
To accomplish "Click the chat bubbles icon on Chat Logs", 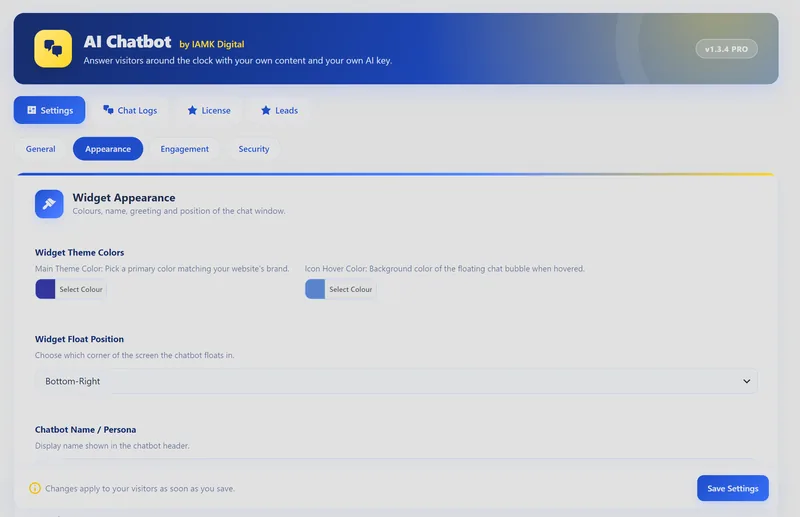I will point(108,110).
